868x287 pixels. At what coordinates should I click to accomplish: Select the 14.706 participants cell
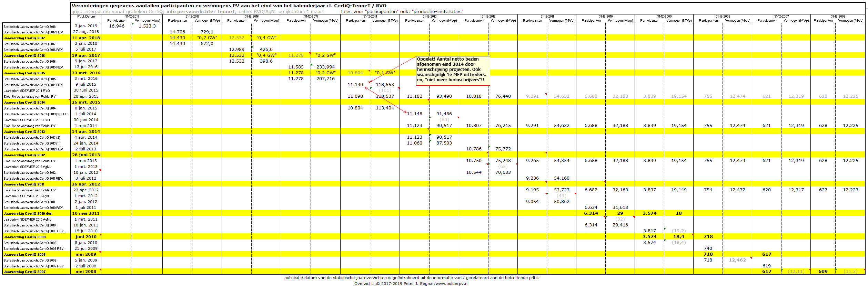[x=177, y=32]
